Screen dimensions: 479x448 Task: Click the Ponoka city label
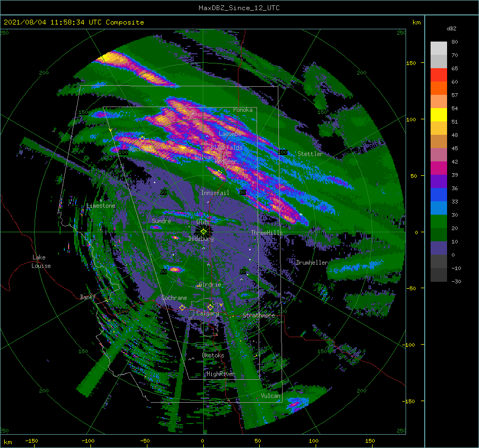point(243,110)
